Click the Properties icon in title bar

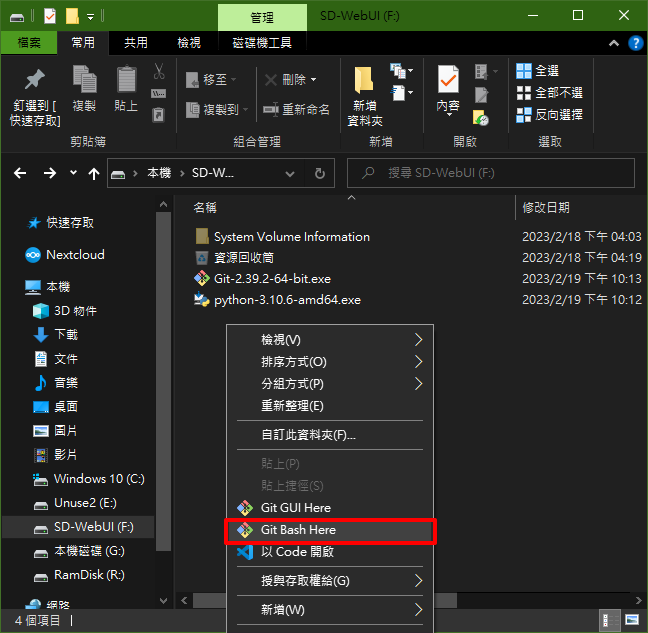click(50, 17)
